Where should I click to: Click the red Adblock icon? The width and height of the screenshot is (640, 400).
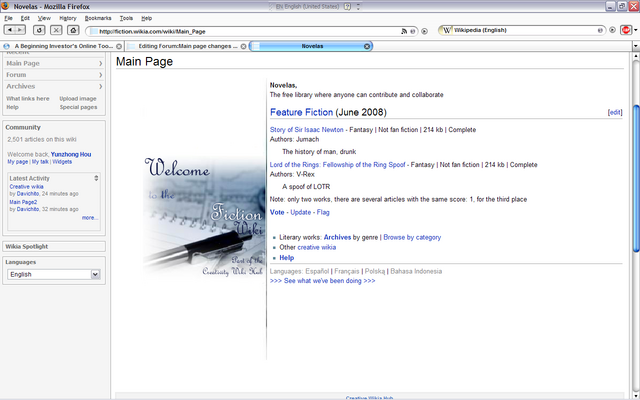pyautogui.click(x=626, y=30)
